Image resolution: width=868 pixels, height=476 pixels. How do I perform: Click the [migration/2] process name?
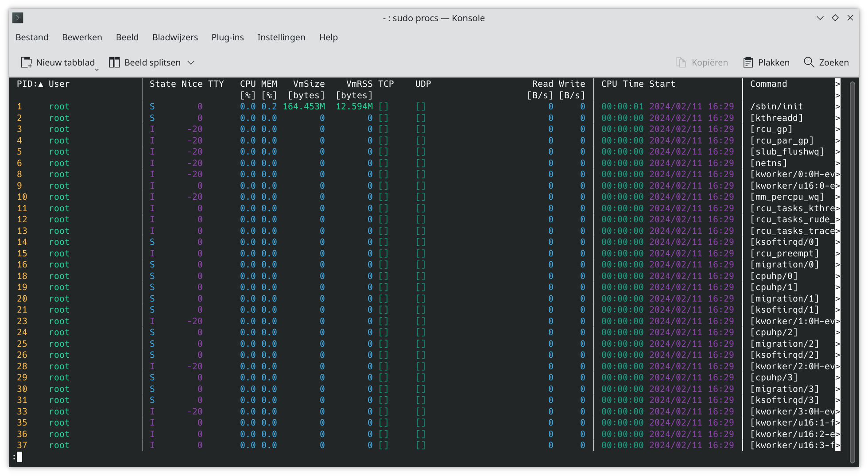(784, 344)
